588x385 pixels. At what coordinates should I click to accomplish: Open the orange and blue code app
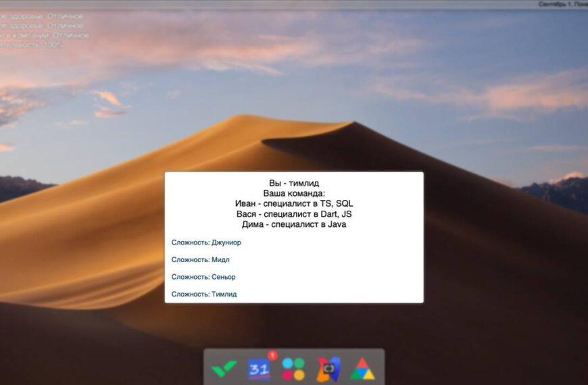(328, 369)
